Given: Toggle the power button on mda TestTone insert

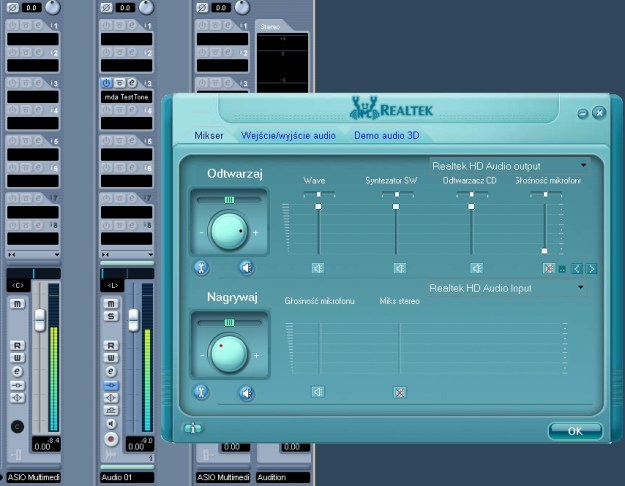Looking at the screenshot, I should 107,82.
